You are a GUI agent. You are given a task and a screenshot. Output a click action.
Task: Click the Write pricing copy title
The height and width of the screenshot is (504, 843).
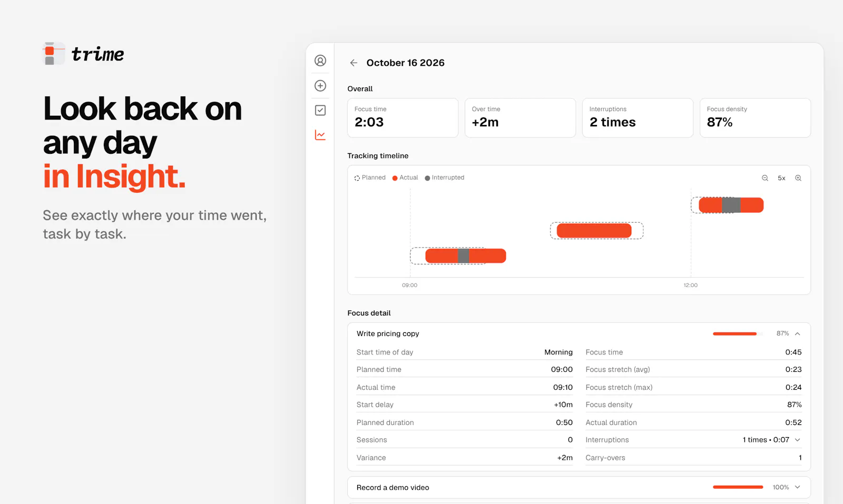[388, 333]
